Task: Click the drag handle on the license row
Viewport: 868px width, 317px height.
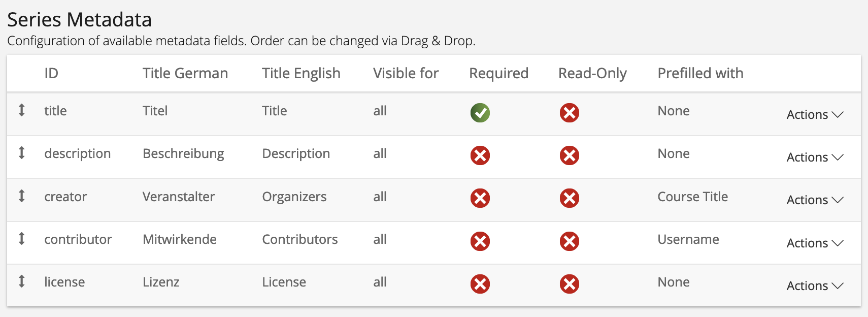Action: click(x=21, y=282)
